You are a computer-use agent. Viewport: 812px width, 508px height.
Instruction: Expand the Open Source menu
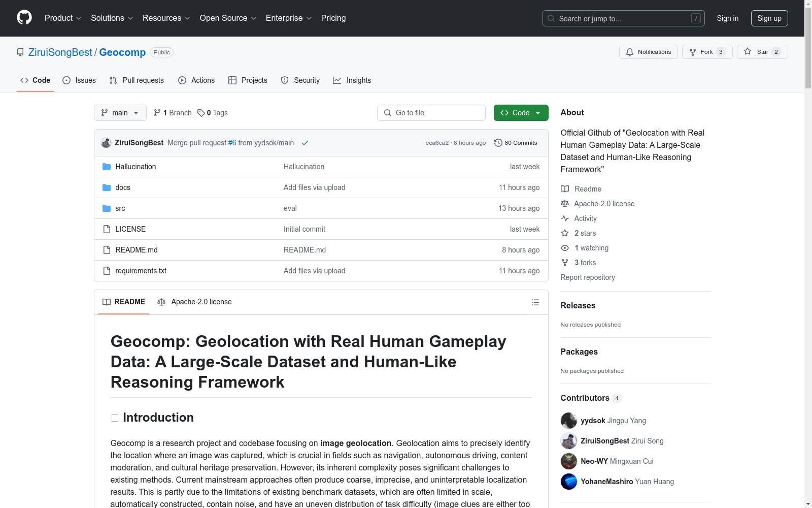click(228, 18)
